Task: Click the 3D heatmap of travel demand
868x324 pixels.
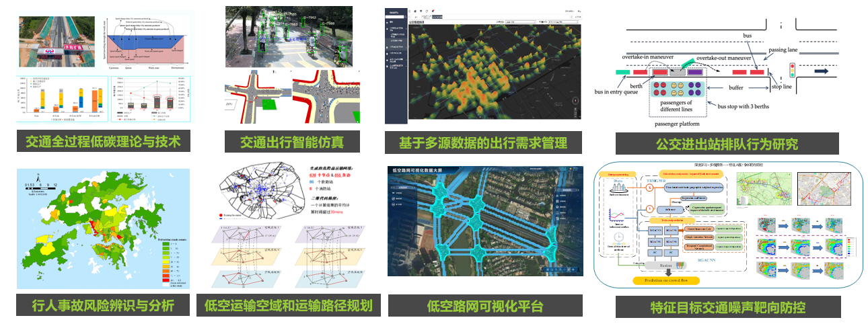Action: click(491, 74)
